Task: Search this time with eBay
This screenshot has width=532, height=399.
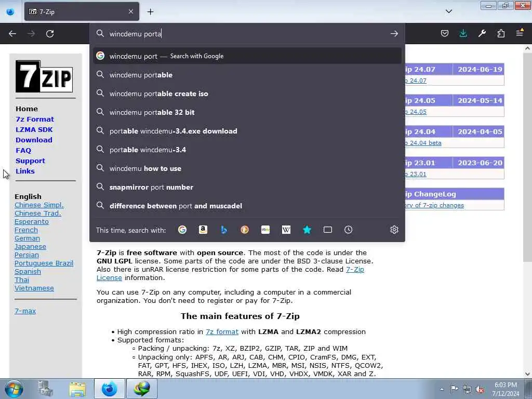Action: tap(265, 230)
